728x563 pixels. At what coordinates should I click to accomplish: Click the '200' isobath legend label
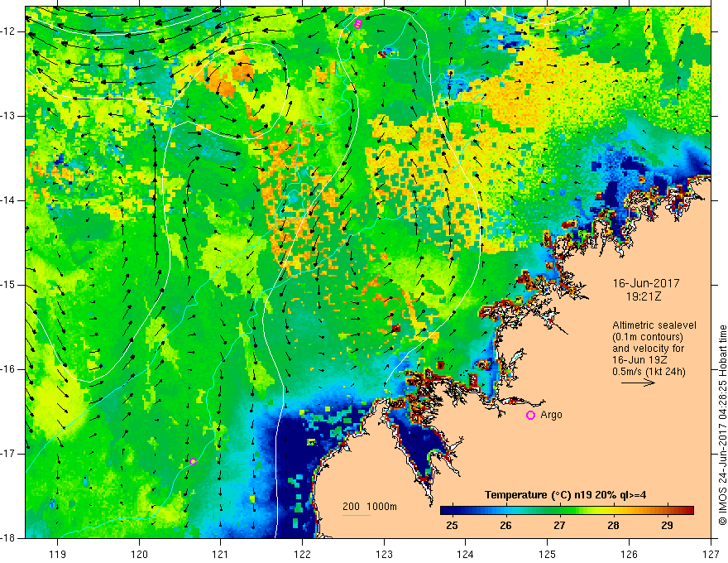click(351, 507)
